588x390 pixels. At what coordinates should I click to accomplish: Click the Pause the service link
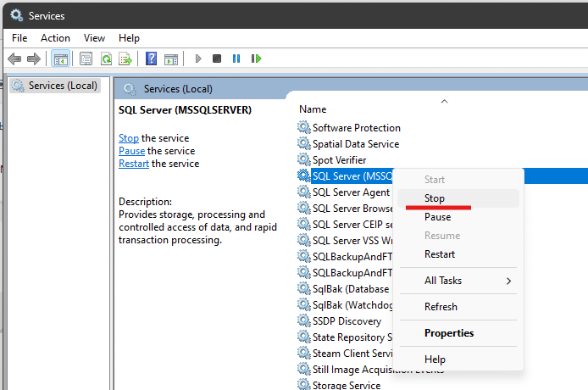click(x=131, y=151)
